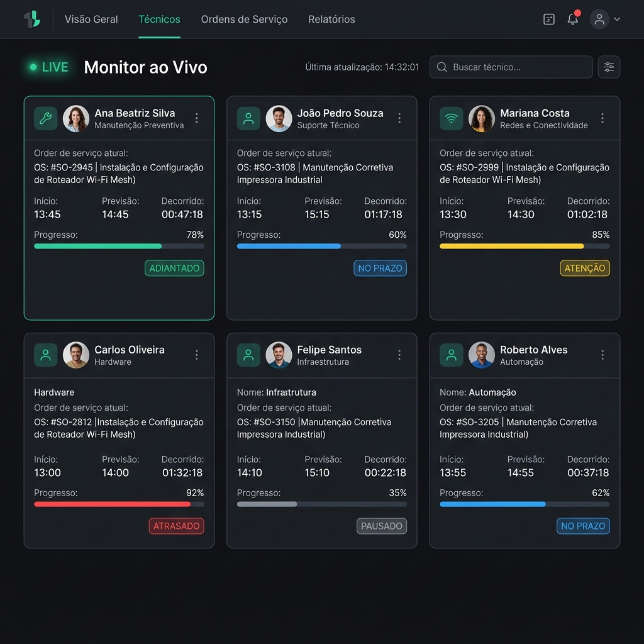Go to Relatórios tab
Screen dimensions: 644x644
click(x=331, y=19)
